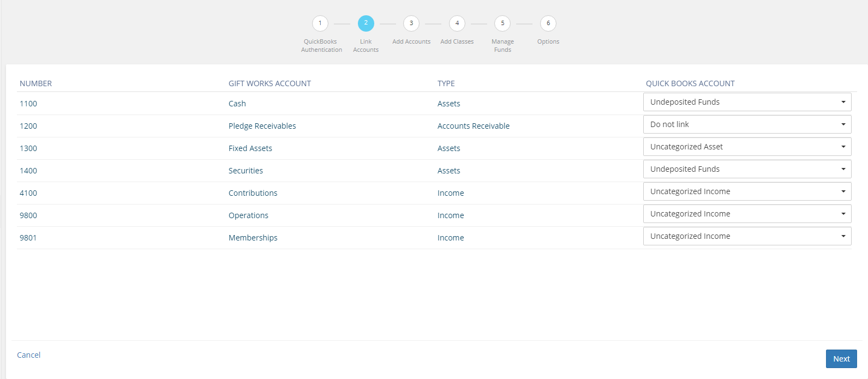Click the Fixed Assets account name
Image resolution: width=868 pixels, height=379 pixels.
point(250,148)
